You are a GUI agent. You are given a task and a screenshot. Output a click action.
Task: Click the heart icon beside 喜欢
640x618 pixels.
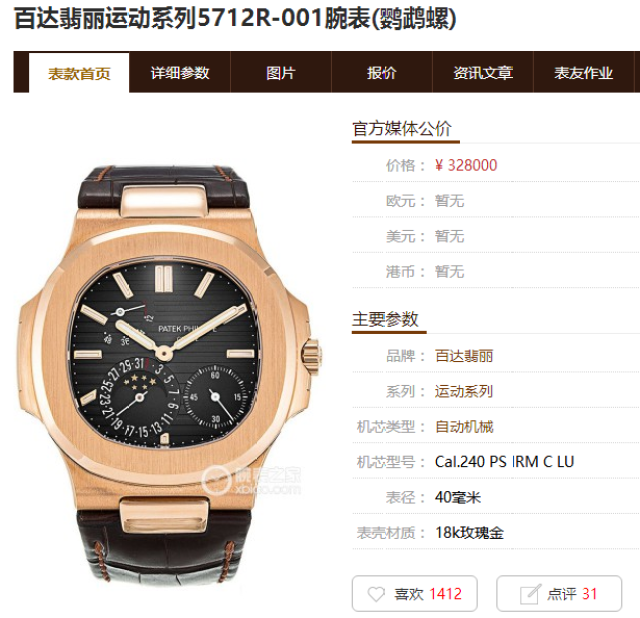click(376, 594)
